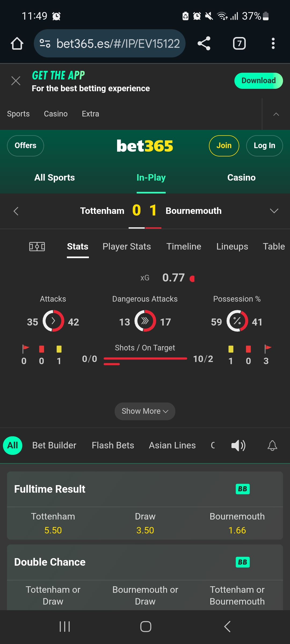
Task: Open the match pitch view icon
Action: coord(37,246)
